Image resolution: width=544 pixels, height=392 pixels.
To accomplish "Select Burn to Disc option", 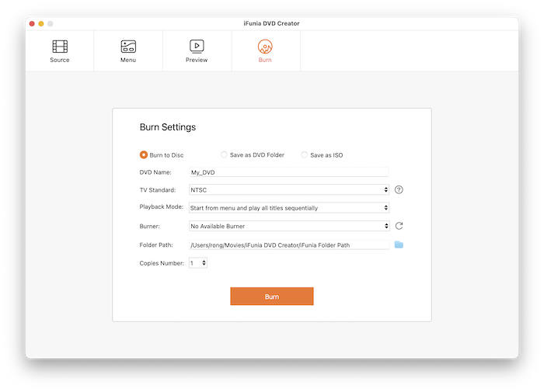I will [144, 154].
